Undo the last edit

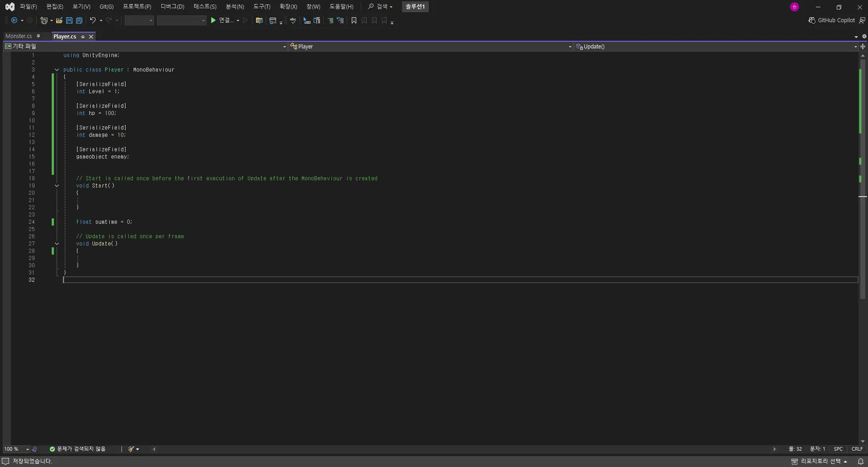point(92,20)
